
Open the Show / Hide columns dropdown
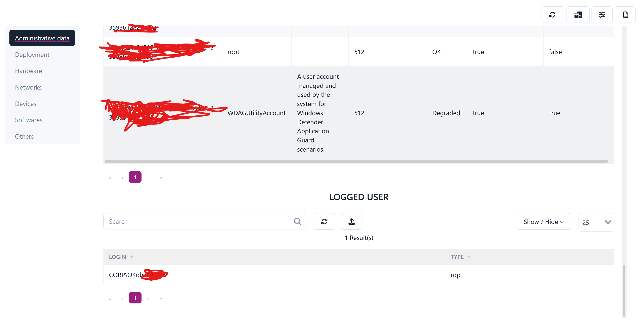[543, 222]
